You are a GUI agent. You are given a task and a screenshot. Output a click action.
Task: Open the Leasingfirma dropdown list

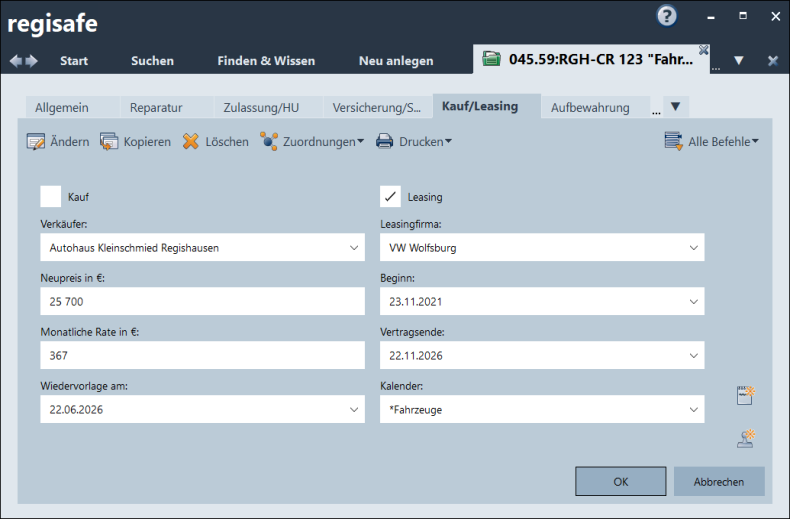[x=694, y=247]
